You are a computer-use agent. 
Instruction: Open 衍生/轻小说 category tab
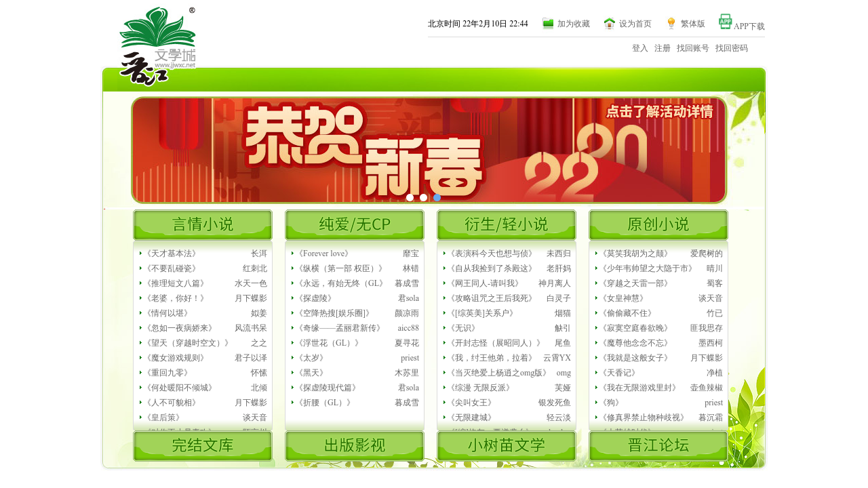tap(507, 225)
